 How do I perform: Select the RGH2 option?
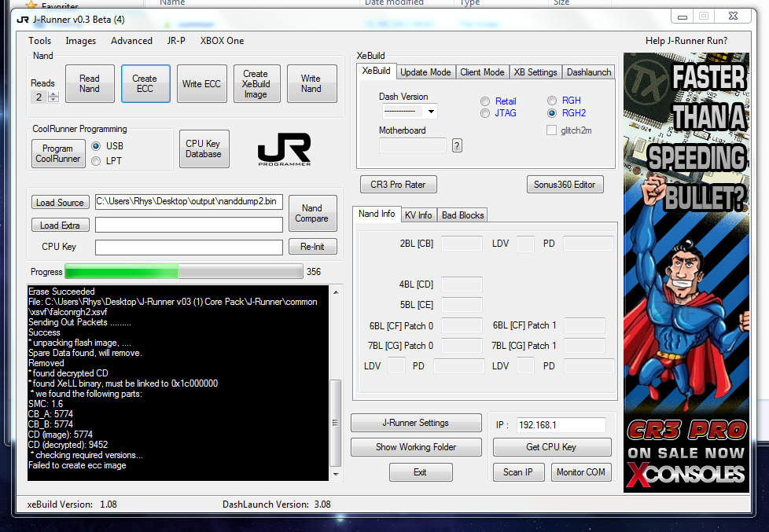click(552, 113)
